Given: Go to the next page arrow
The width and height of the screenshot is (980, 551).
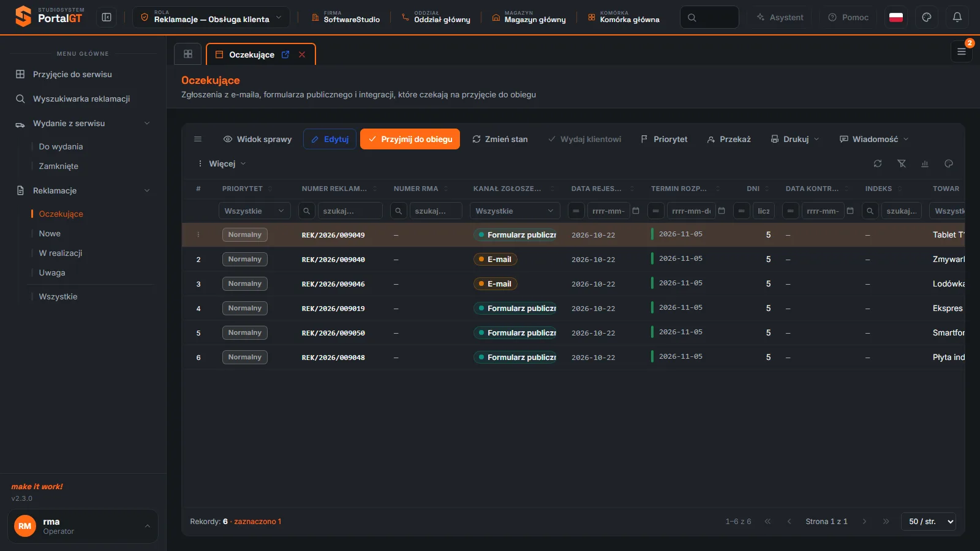Looking at the screenshot, I should pos(865,522).
